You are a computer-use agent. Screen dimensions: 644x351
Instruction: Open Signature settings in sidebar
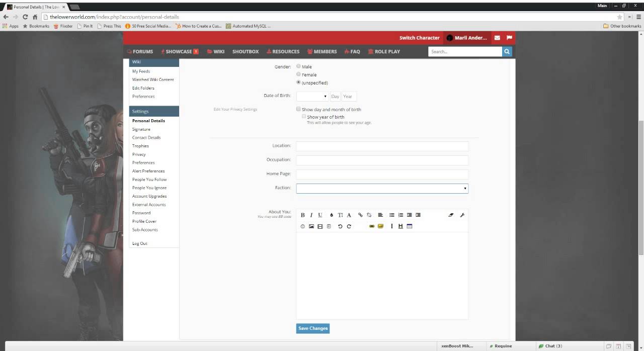tap(141, 129)
